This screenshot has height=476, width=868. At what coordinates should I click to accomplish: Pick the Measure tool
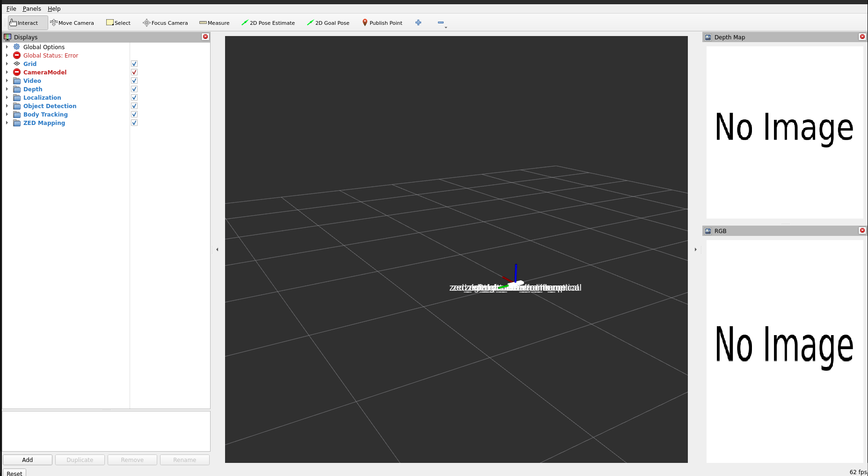click(214, 23)
